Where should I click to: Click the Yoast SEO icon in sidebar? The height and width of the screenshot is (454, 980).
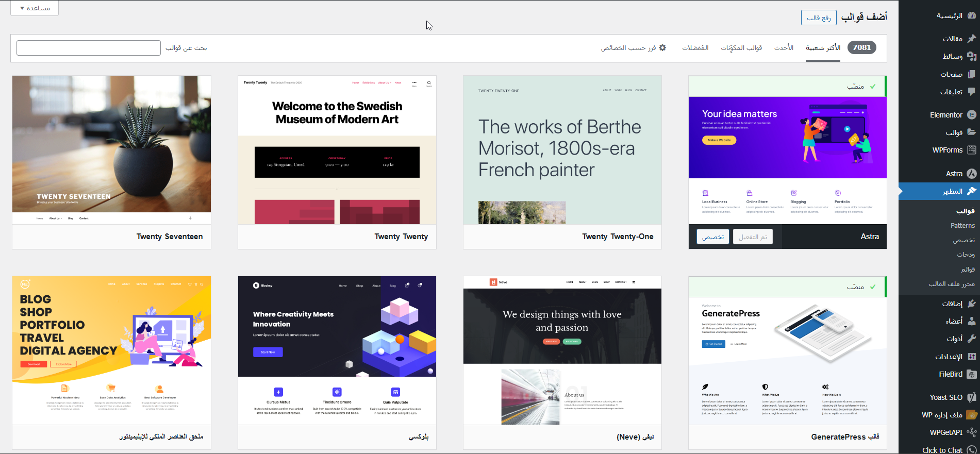(x=971, y=397)
